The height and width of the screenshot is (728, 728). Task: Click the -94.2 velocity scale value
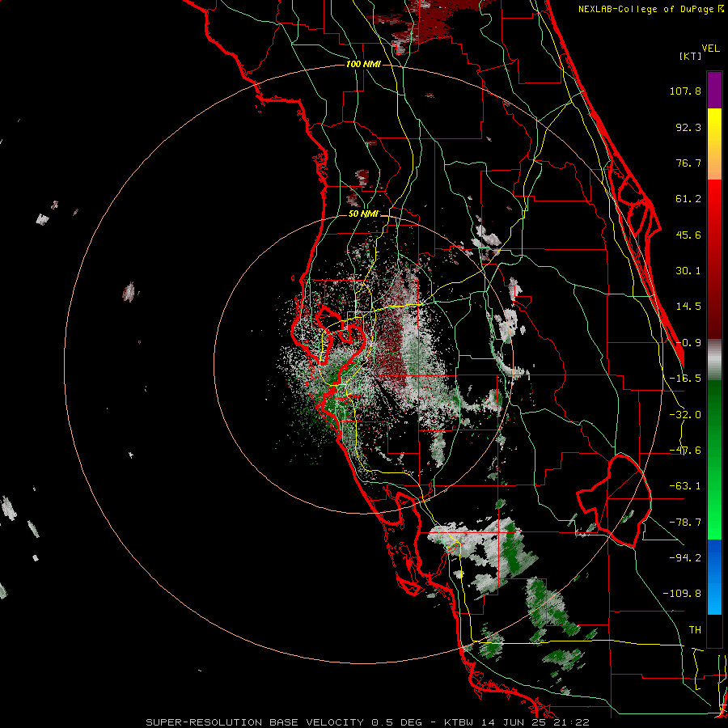tap(685, 557)
